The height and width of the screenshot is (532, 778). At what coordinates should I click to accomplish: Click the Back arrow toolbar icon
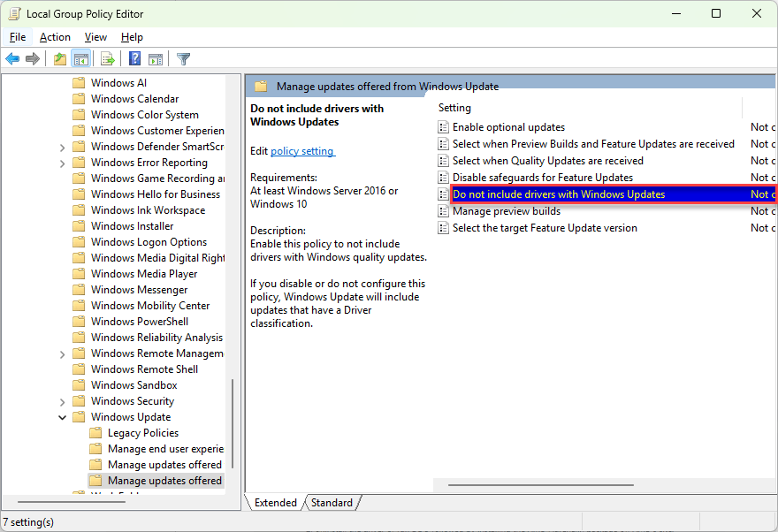(x=12, y=59)
